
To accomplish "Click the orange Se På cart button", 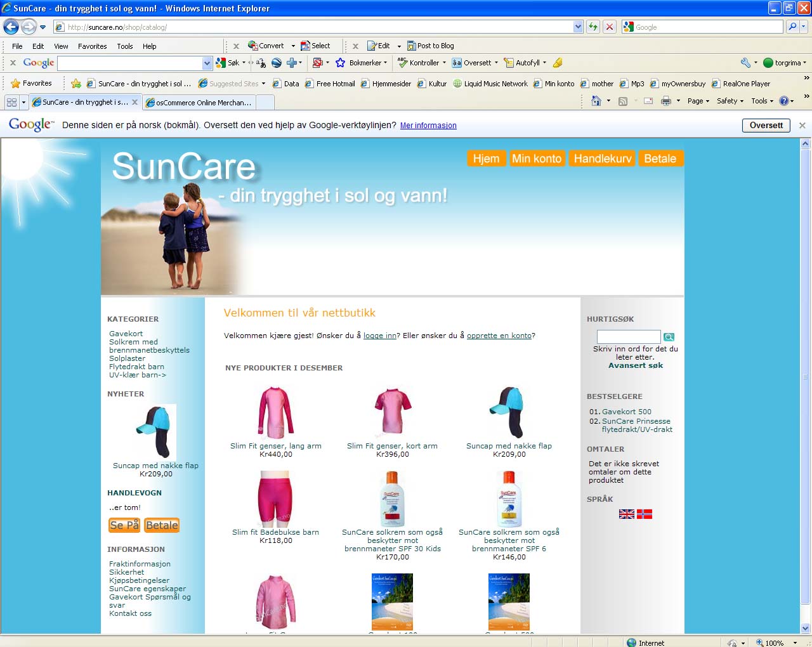I will pyautogui.click(x=124, y=525).
